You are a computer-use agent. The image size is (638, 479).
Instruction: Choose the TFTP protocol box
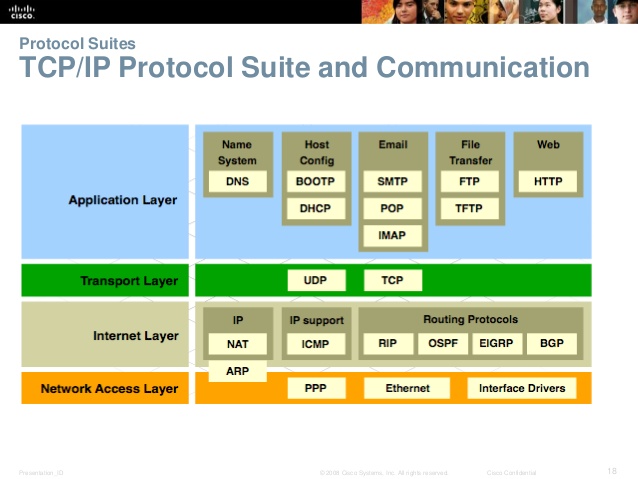click(x=470, y=208)
